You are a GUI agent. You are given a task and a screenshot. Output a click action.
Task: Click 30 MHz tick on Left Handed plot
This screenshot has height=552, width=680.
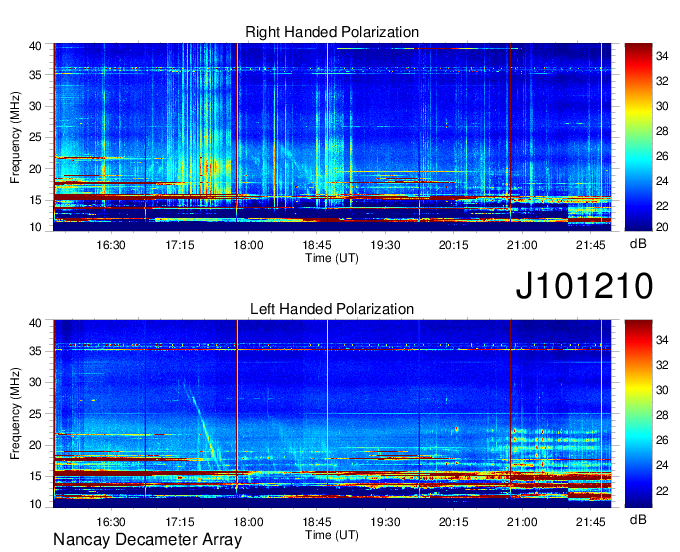click(35, 382)
